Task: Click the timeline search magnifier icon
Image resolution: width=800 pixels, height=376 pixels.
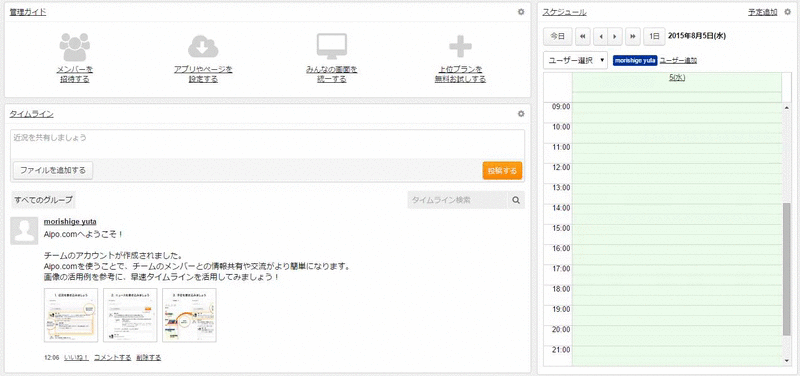Action: [x=516, y=200]
